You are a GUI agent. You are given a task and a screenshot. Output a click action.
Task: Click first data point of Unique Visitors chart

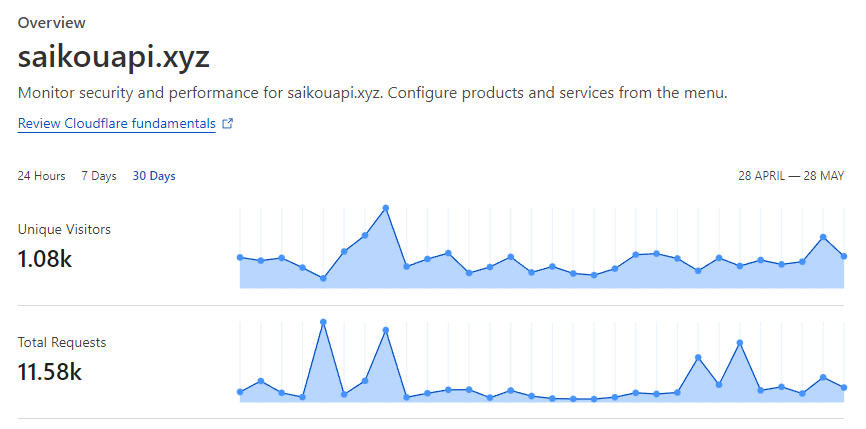[x=240, y=257]
